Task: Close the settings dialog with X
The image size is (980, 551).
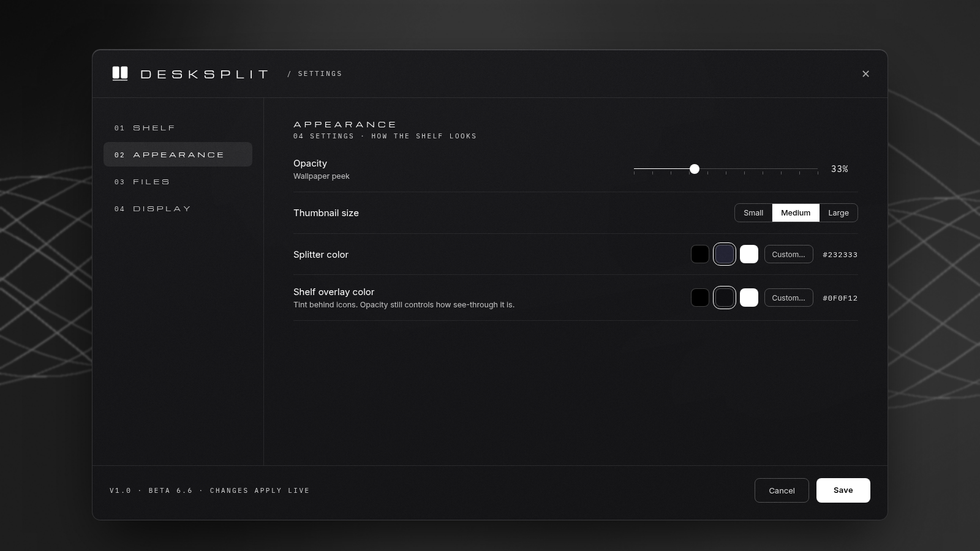Action: pyautogui.click(x=865, y=73)
